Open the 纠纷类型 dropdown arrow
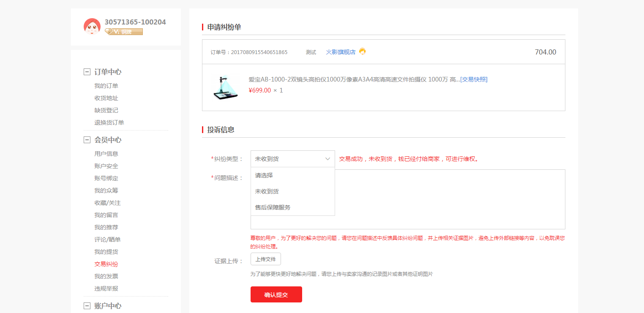 327,159
